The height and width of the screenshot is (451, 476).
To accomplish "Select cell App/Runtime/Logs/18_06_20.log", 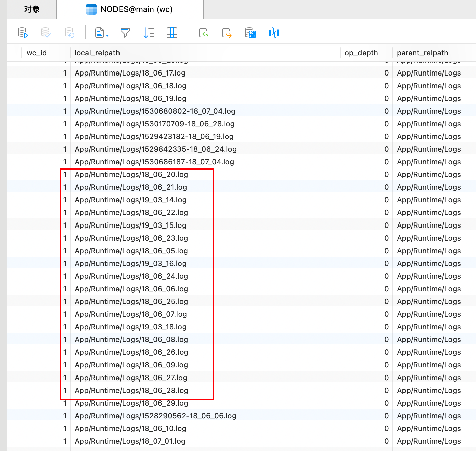I will click(x=205, y=174).
